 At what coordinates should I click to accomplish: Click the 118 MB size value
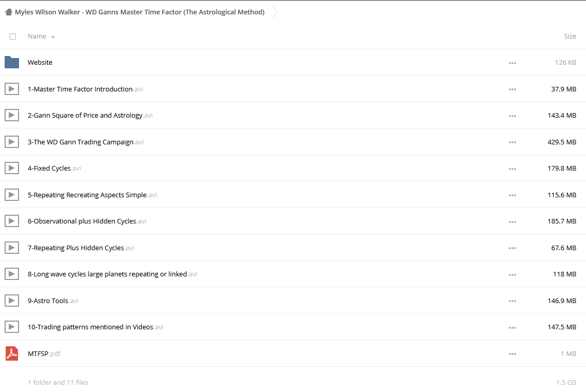click(564, 274)
